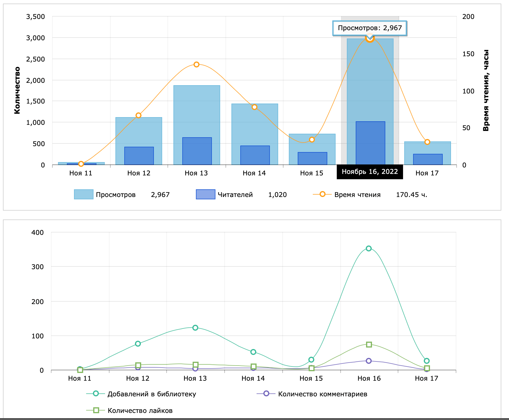Click the Просмотров legend color box

83,194
